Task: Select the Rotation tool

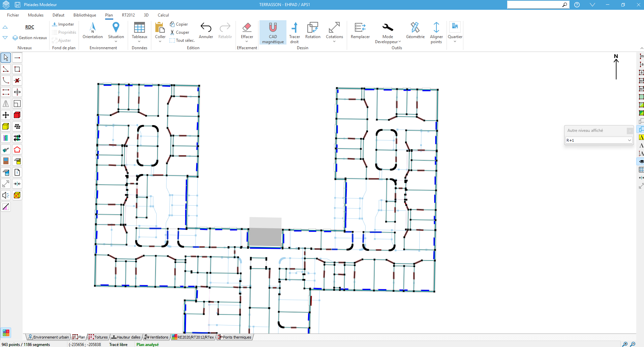Action: pos(313,28)
